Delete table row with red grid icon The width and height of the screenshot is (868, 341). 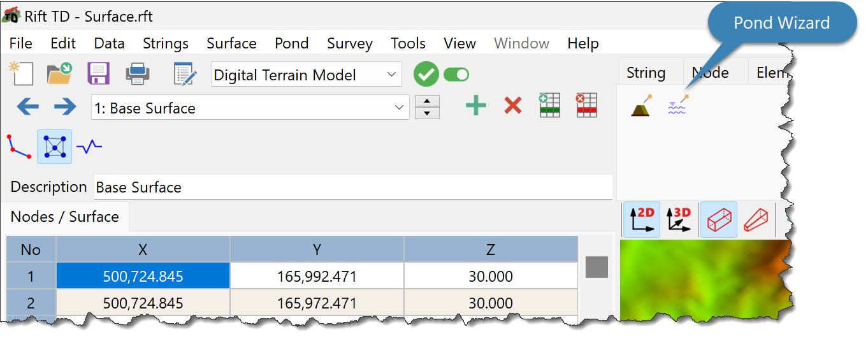click(x=586, y=105)
